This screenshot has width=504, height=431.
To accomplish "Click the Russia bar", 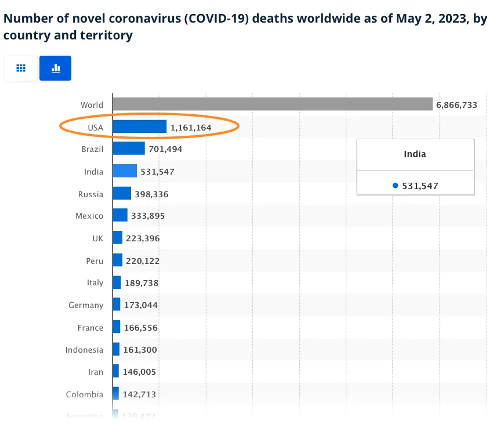I will (122, 193).
